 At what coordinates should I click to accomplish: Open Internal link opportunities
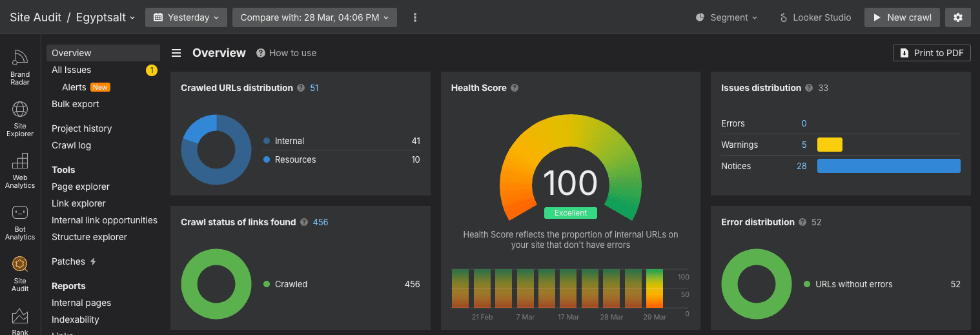tap(105, 220)
